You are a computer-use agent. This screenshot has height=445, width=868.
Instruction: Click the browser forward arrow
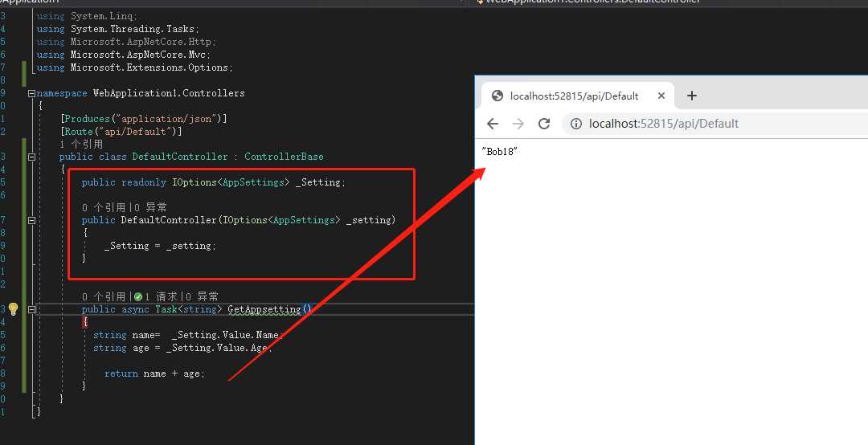(x=518, y=124)
